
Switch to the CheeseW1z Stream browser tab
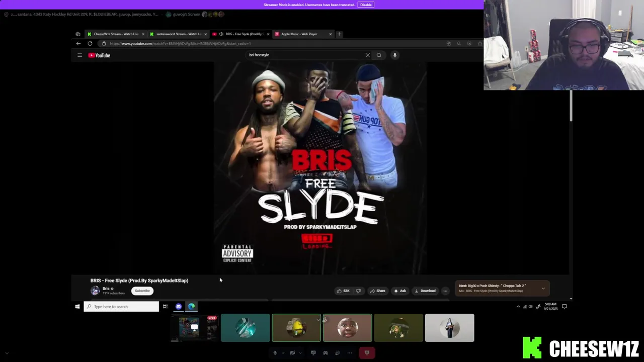click(115, 34)
